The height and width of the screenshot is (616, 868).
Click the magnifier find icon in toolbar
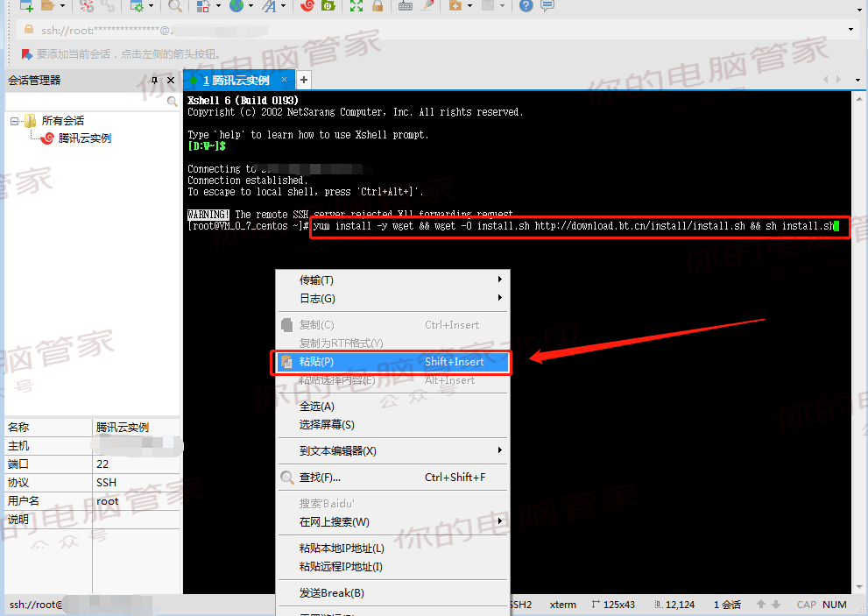coord(175,6)
